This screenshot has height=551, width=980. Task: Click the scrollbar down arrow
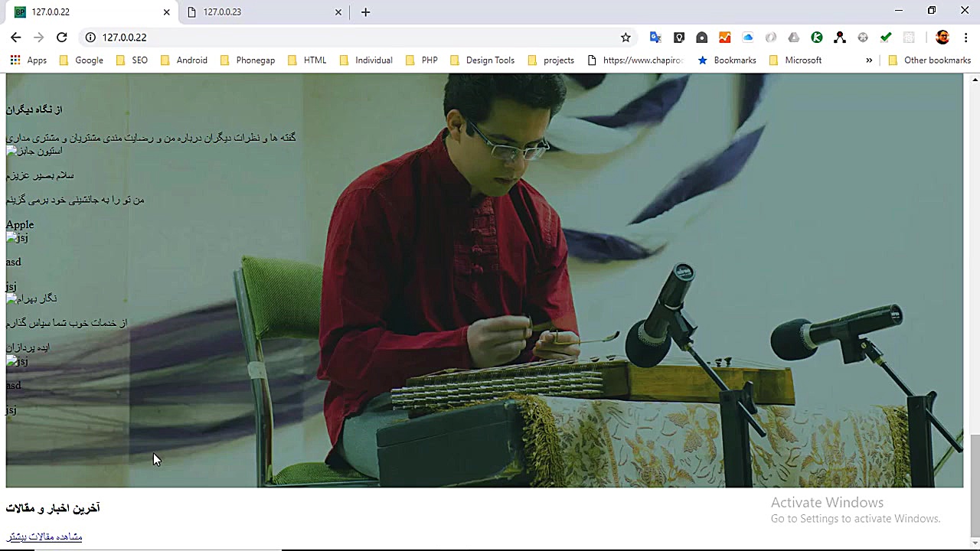pos(974,544)
